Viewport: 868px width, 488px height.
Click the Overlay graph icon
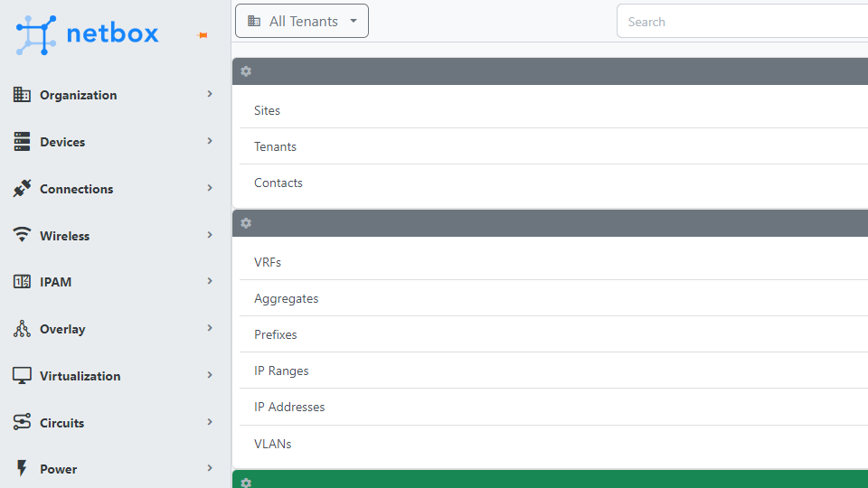pyautogui.click(x=22, y=329)
